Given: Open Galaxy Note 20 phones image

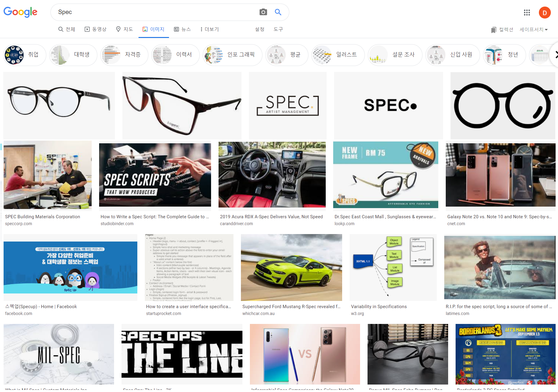Looking at the screenshot, I should coord(501,175).
